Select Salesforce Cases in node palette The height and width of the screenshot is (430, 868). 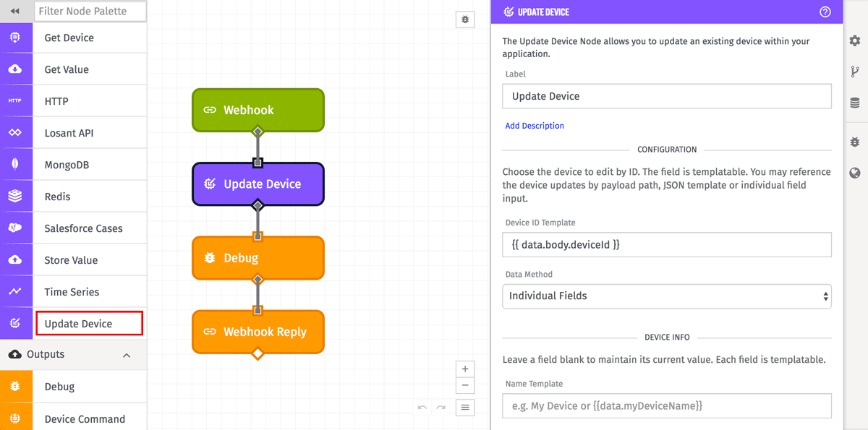click(x=83, y=228)
